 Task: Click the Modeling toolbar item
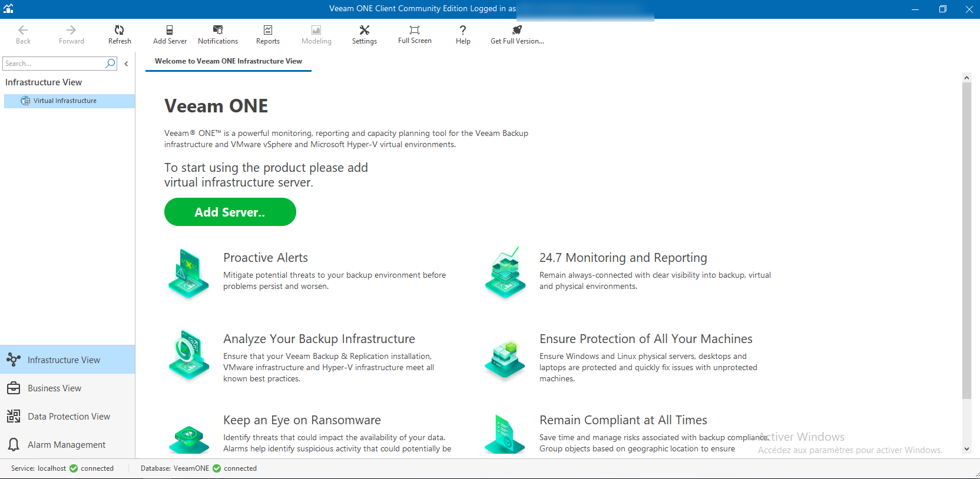316,35
